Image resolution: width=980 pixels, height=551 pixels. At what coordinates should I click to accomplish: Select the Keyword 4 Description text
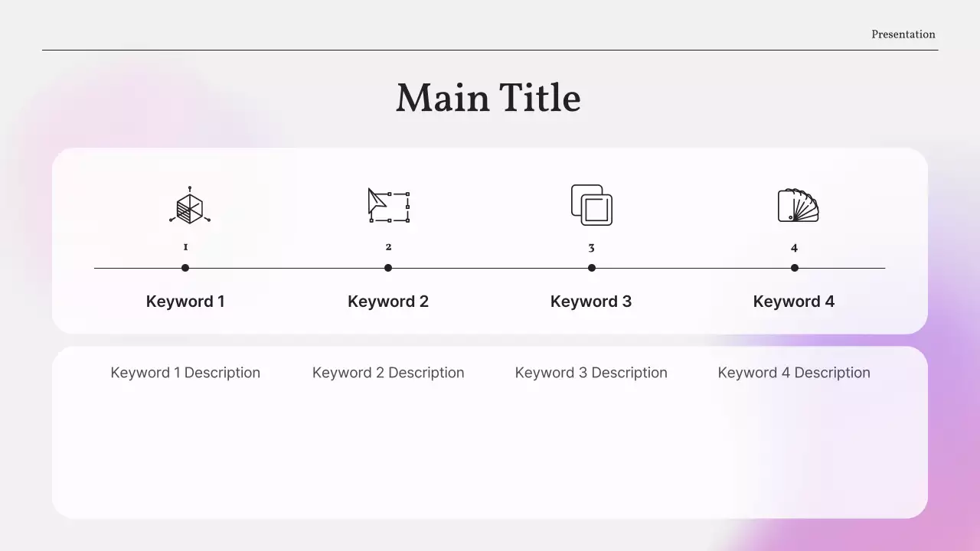(x=793, y=373)
